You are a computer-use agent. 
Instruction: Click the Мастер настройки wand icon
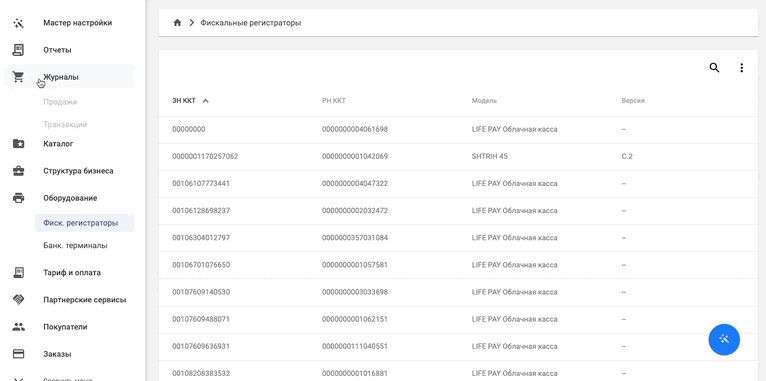coord(19,23)
